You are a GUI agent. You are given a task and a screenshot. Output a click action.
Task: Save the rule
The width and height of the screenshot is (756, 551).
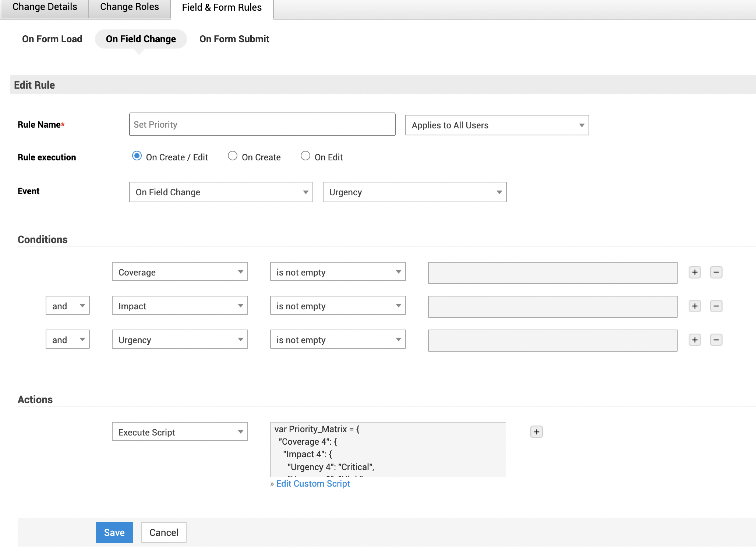114,533
